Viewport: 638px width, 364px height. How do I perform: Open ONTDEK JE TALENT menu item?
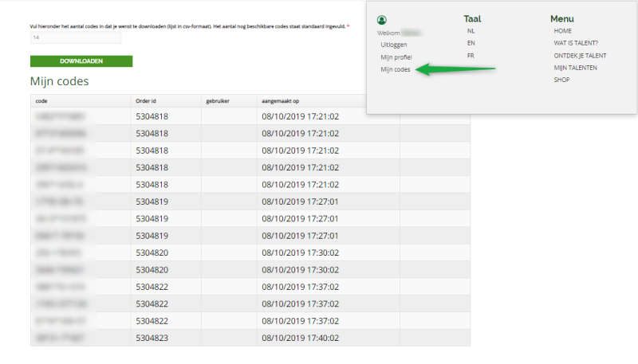(580, 56)
